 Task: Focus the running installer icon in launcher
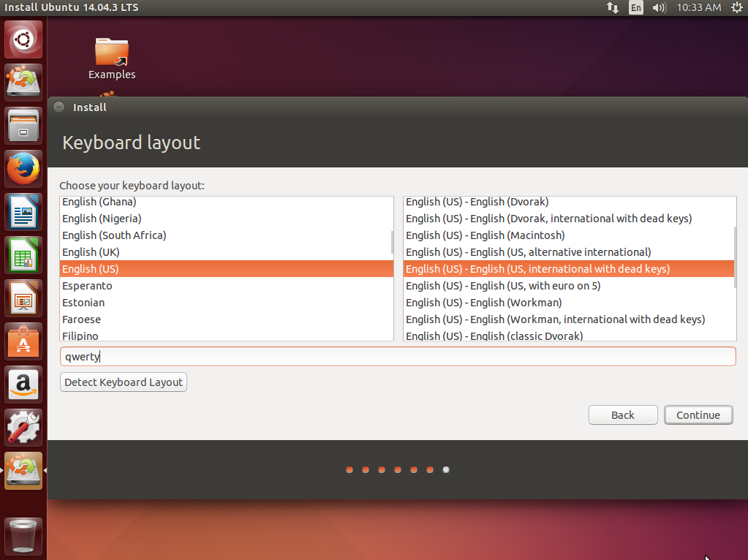point(23,471)
